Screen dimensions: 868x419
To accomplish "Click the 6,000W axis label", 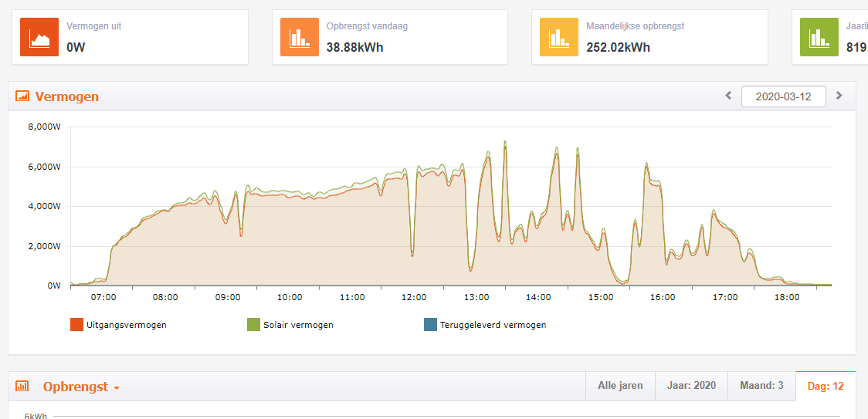I will (44, 167).
